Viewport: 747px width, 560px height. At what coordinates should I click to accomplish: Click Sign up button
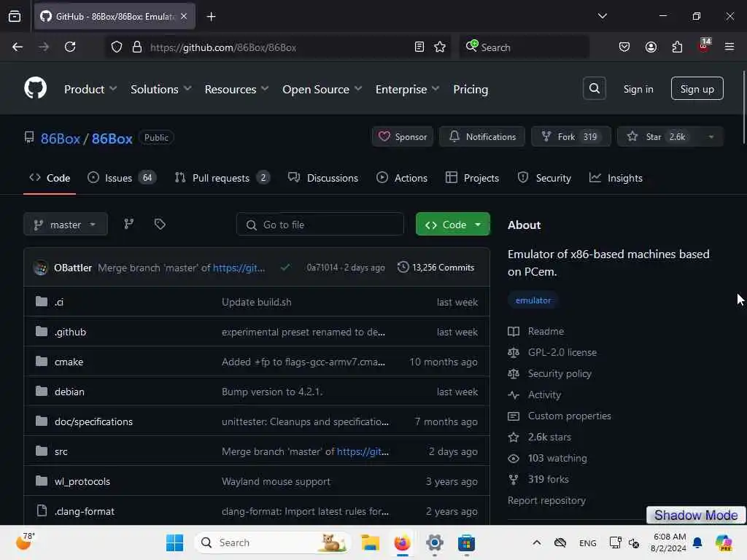click(697, 88)
